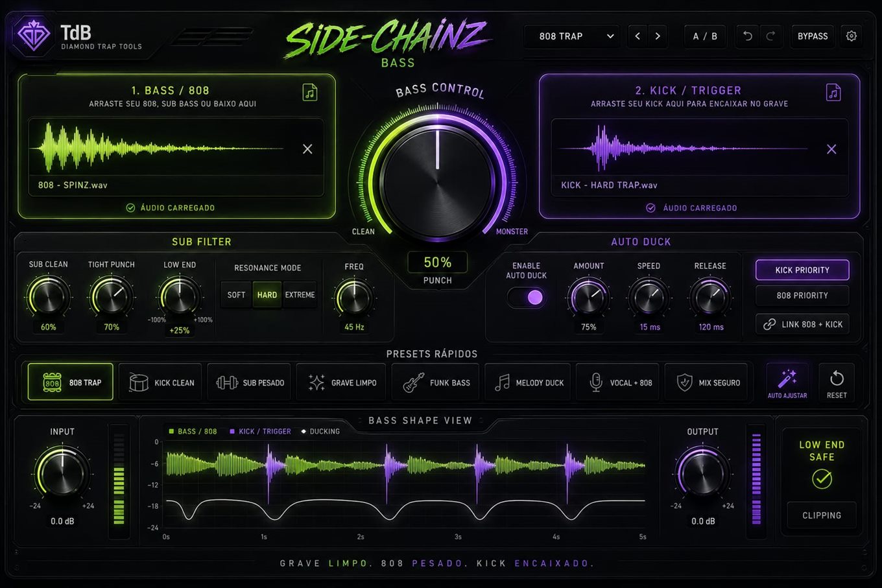The height and width of the screenshot is (588, 882).
Task: Open the settings gear icon
Action: tap(852, 36)
